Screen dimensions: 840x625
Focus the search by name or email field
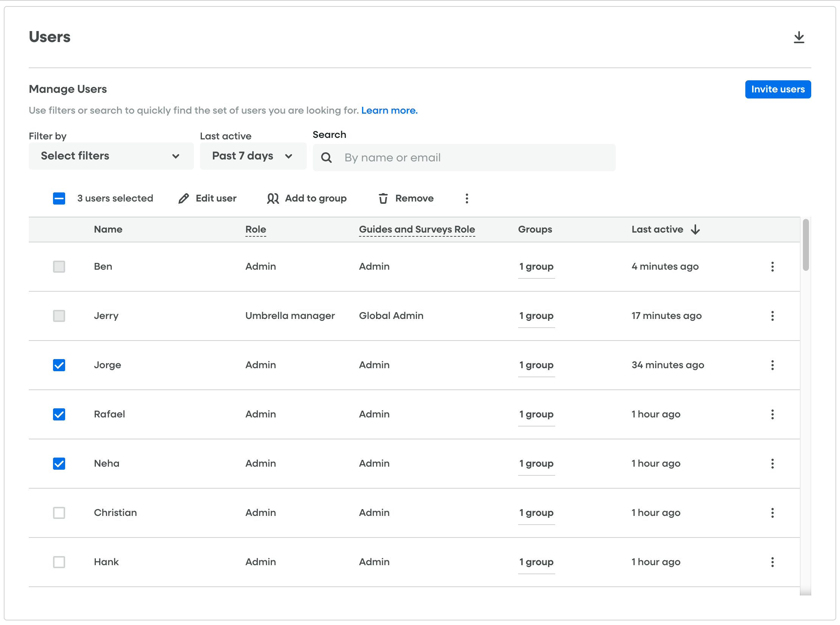(x=464, y=158)
